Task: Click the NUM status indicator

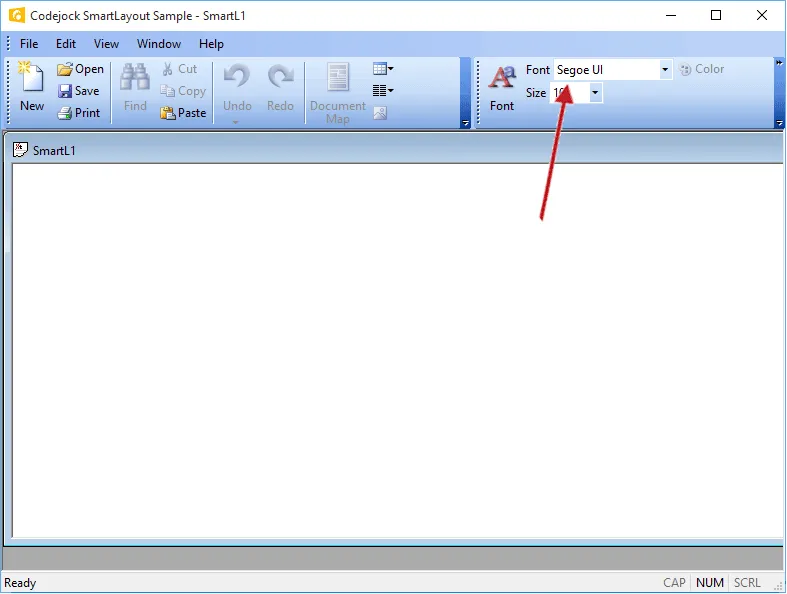Action: 710,582
